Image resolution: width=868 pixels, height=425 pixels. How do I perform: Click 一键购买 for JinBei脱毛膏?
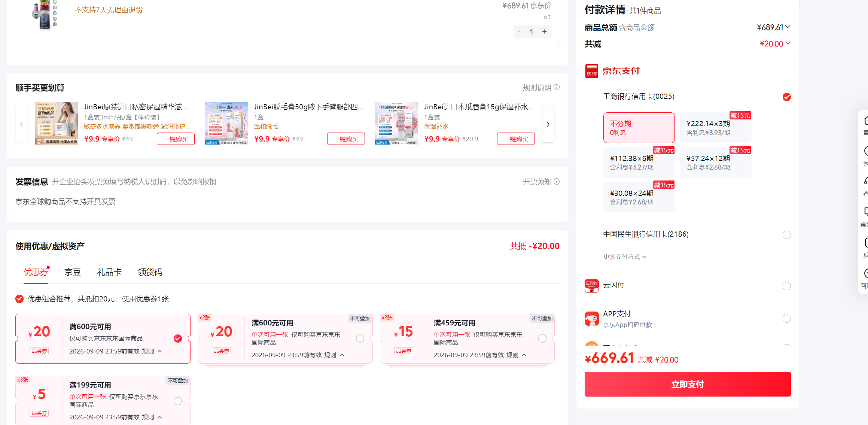346,139
